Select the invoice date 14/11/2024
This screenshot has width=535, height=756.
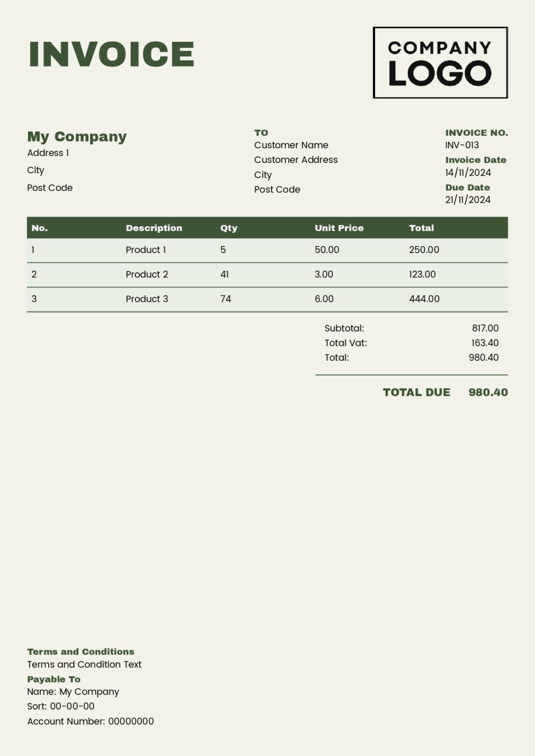[468, 173]
